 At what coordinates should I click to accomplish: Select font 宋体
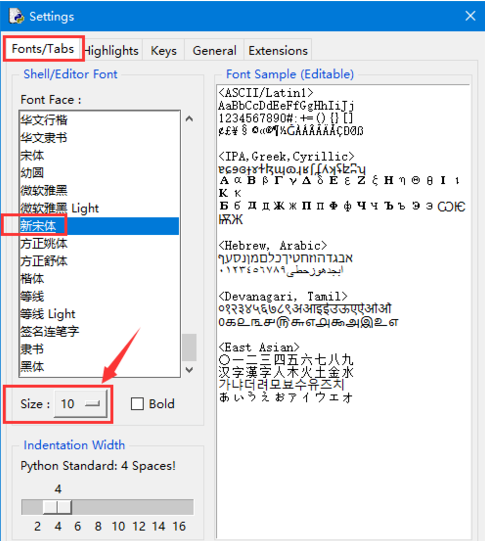(x=99, y=155)
